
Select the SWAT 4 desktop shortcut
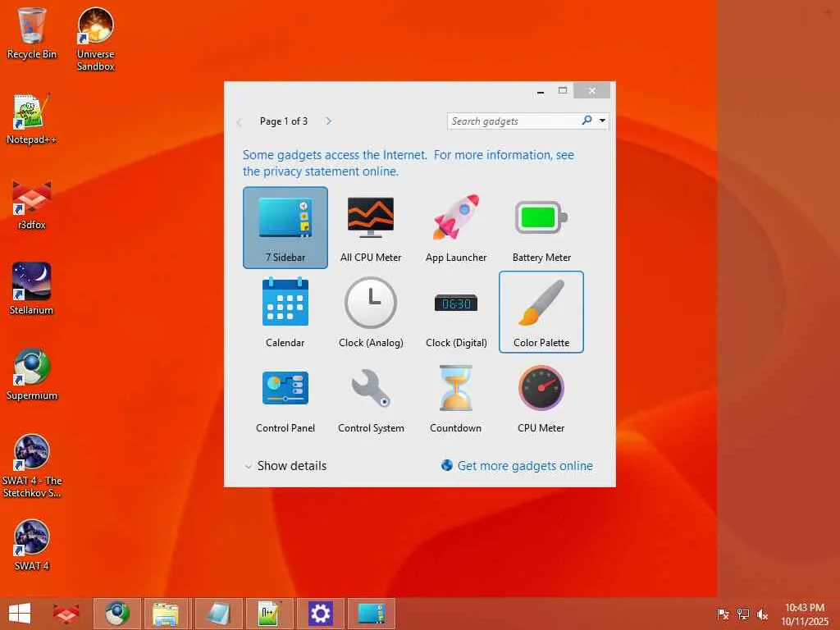[x=32, y=546]
